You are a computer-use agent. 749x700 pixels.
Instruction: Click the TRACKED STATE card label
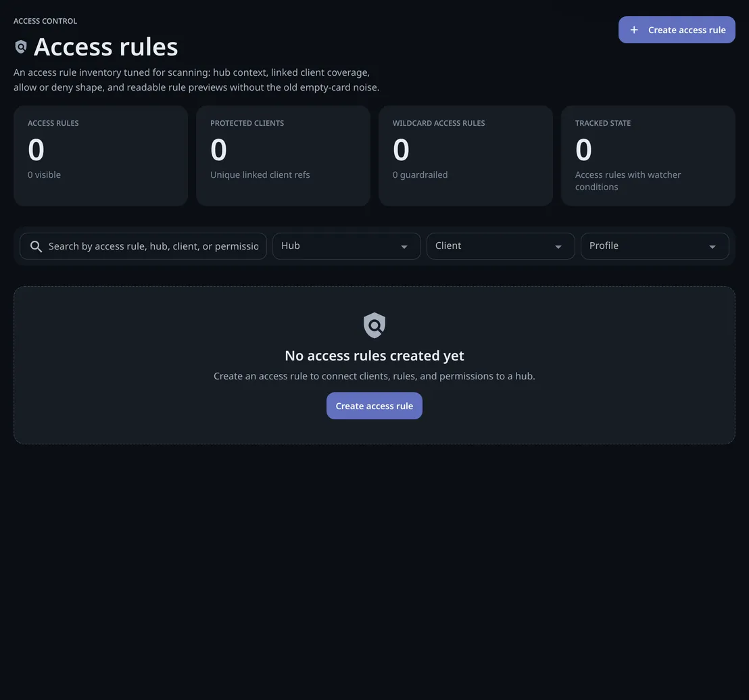pyautogui.click(x=603, y=123)
